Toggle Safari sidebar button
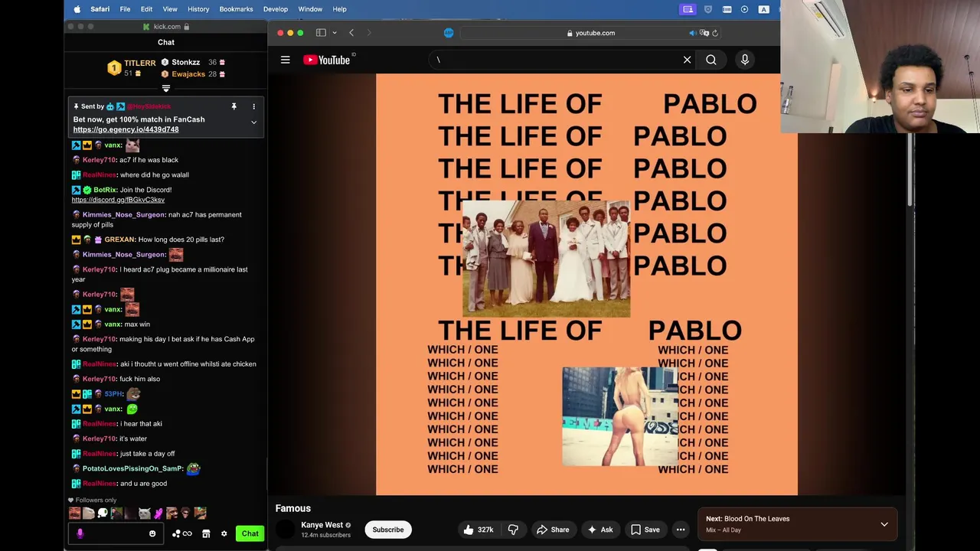 pyautogui.click(x=321, y=33)
